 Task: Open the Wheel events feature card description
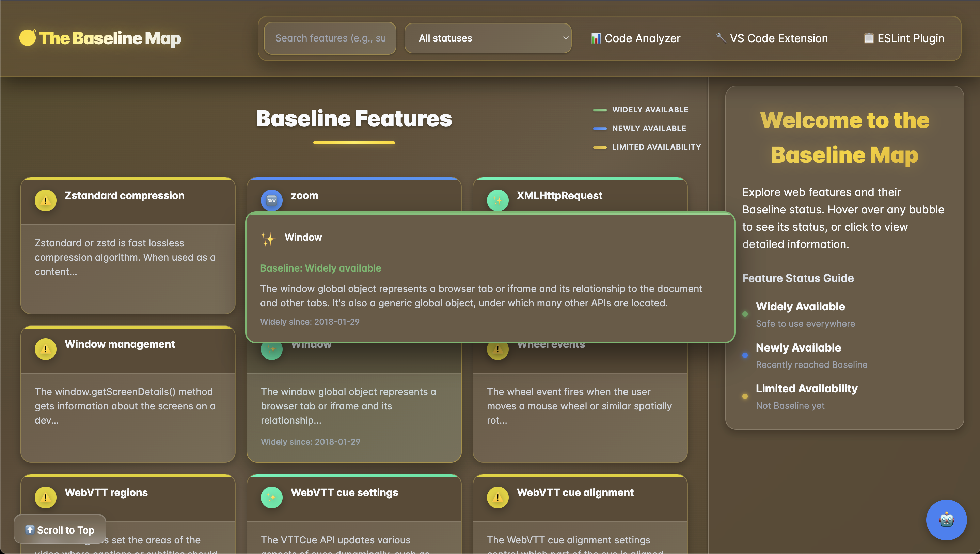click(580, 406)
